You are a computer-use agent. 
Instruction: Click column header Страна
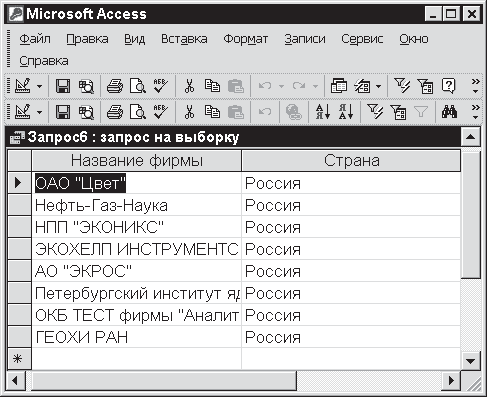click(x=351, y=161)
